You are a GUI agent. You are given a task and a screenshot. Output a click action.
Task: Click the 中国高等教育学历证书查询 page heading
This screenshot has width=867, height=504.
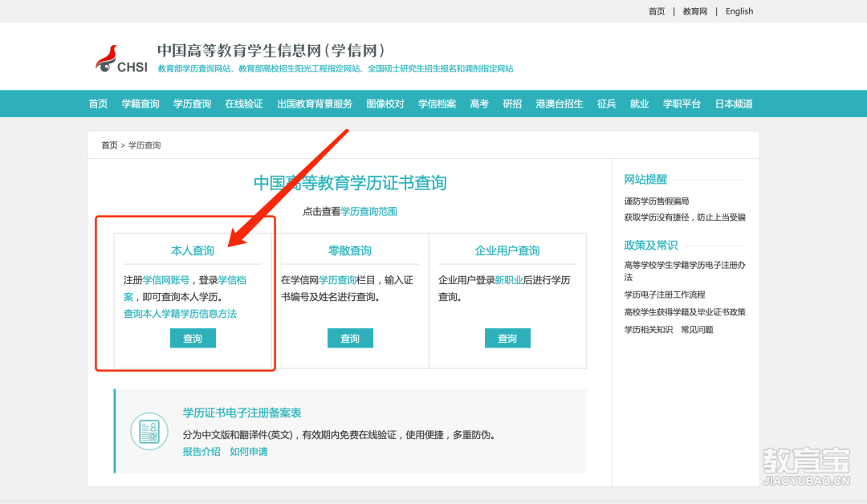(x=350, y=183)
